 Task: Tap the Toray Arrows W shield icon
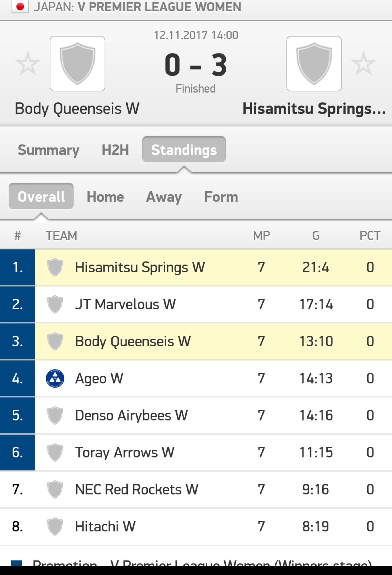(x=55, y=452)
